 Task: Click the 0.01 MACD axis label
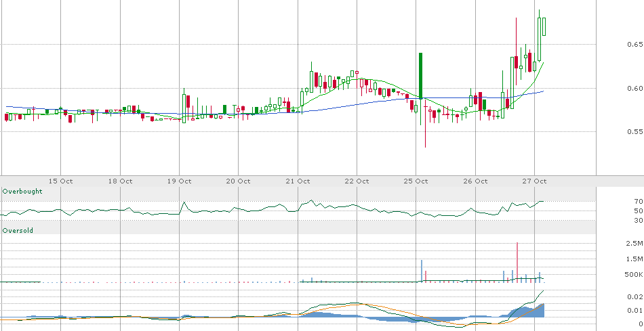[x=635, y=311]
